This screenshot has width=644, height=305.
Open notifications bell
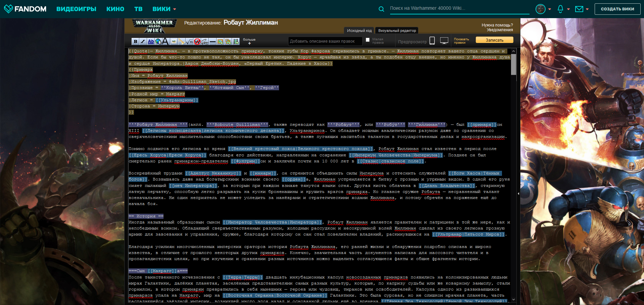pyautogui.click(x=560, y=9)
